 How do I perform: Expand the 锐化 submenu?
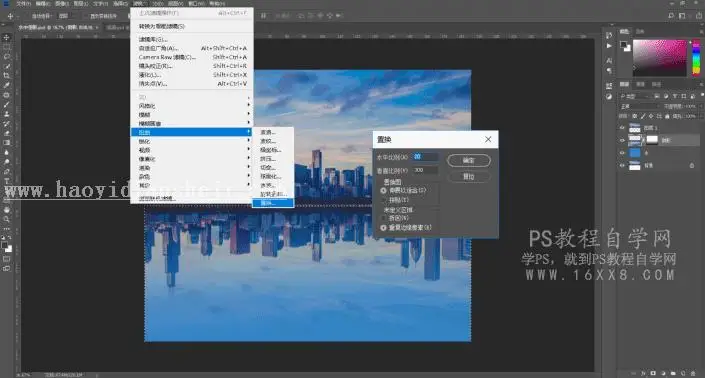coord(192,141)
